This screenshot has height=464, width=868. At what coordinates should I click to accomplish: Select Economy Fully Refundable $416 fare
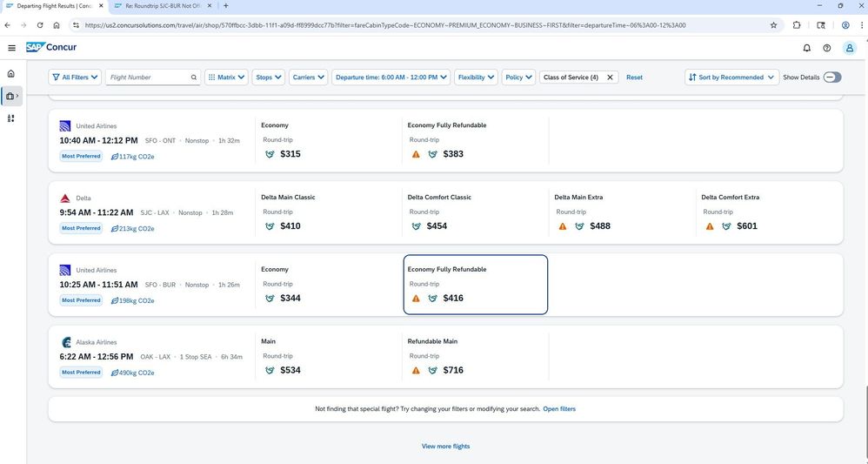[x=476, y=285]
